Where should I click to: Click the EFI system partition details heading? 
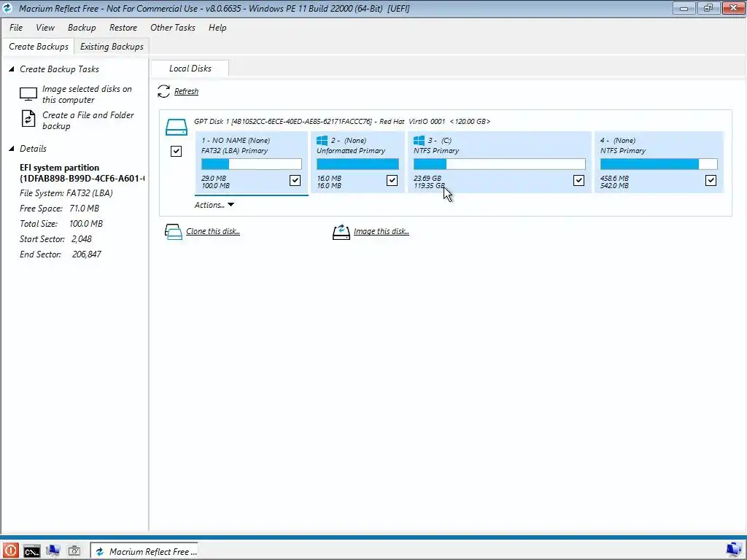82,173
